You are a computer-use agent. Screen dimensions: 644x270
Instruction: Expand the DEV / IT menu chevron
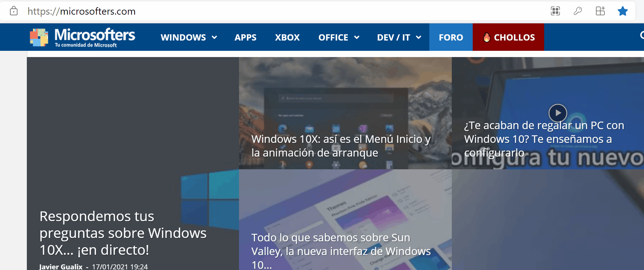point(419,37)
